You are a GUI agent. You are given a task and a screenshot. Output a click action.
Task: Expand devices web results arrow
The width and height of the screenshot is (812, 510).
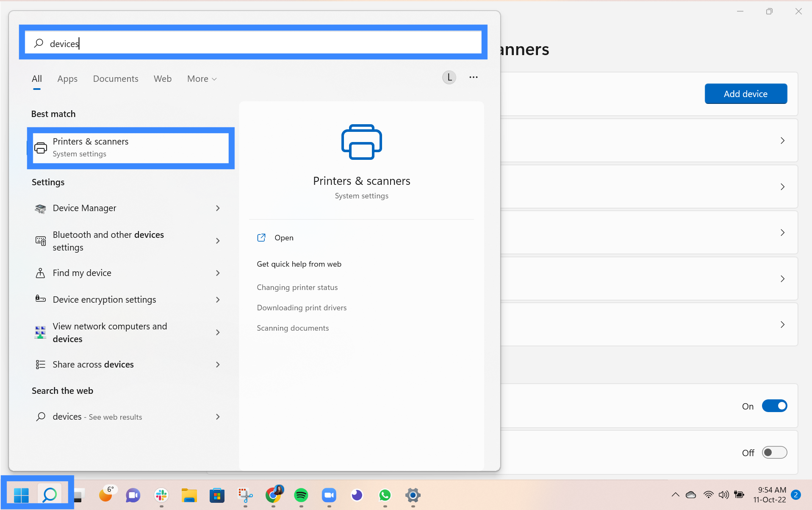[218, 417]
